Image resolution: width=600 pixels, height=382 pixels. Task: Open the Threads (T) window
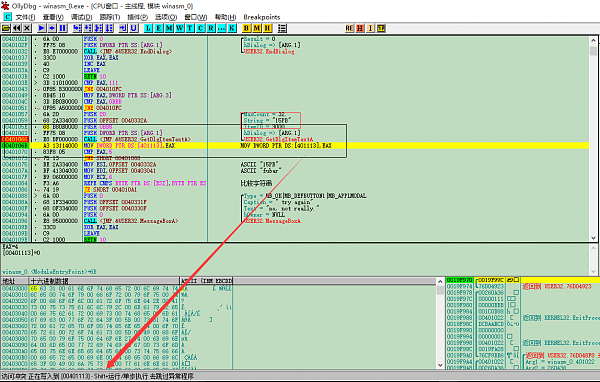point(190,28)
